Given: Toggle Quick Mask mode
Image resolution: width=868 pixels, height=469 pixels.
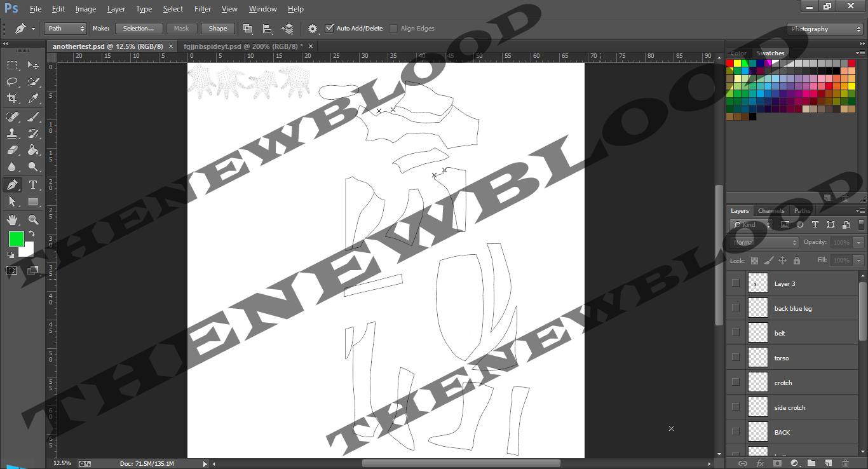Looking at the screenshot, I should point(12,270).
